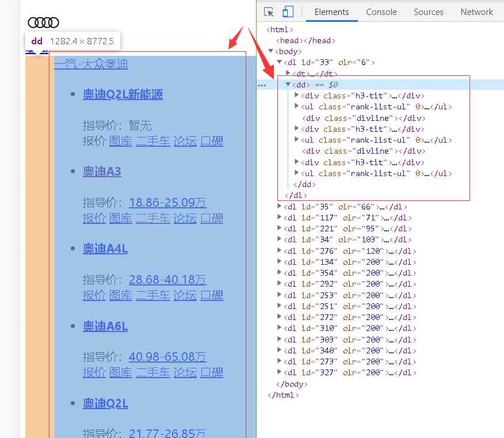Expand the dl id="303" node
Image resolution: width=504 pixels, height=438 pixels.
[279, 339]
